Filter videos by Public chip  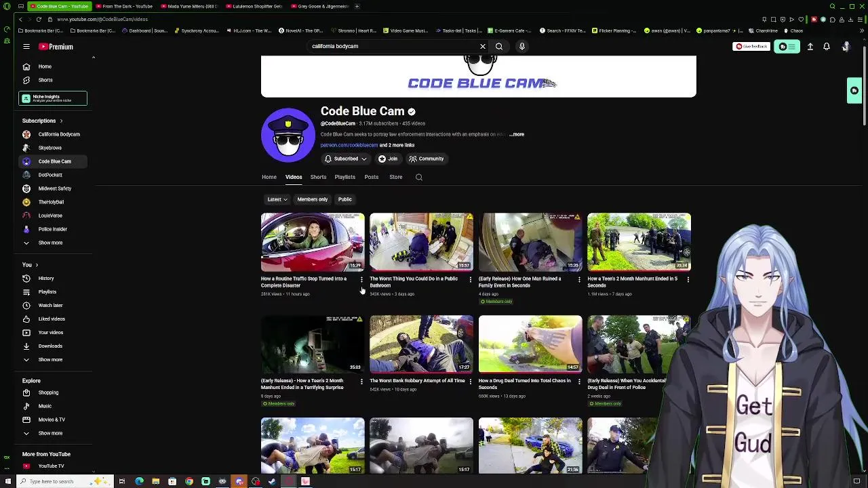(x=344, y=199)
